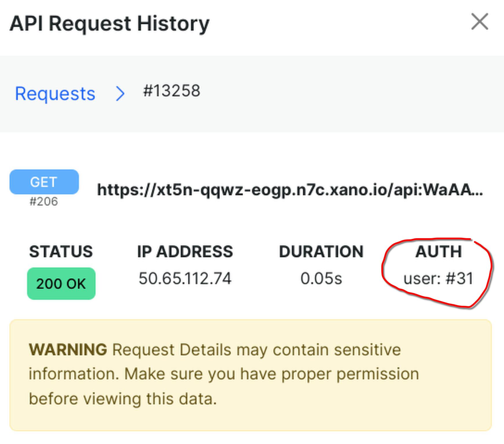Click the API Request History title
The width and height of the screenshot is (504, 444).
109,24
